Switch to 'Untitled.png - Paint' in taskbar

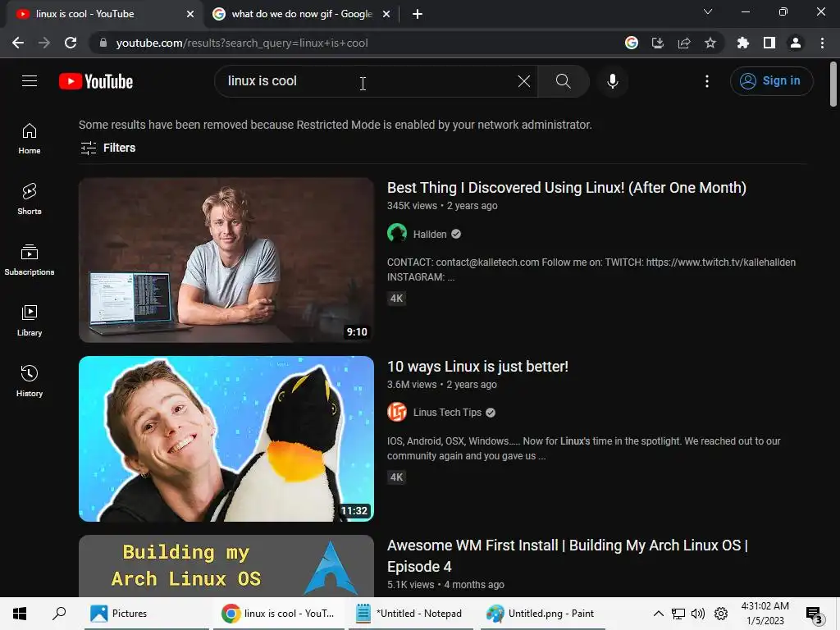542,614
